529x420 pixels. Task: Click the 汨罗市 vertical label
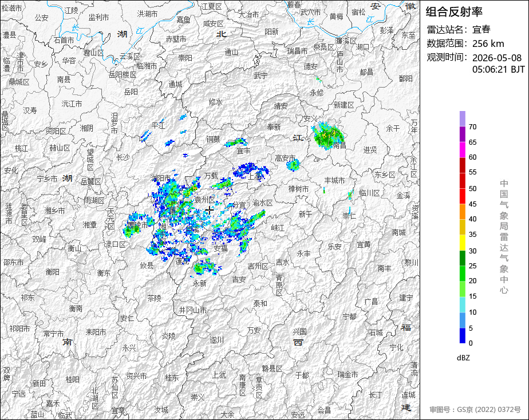(114, 122)
